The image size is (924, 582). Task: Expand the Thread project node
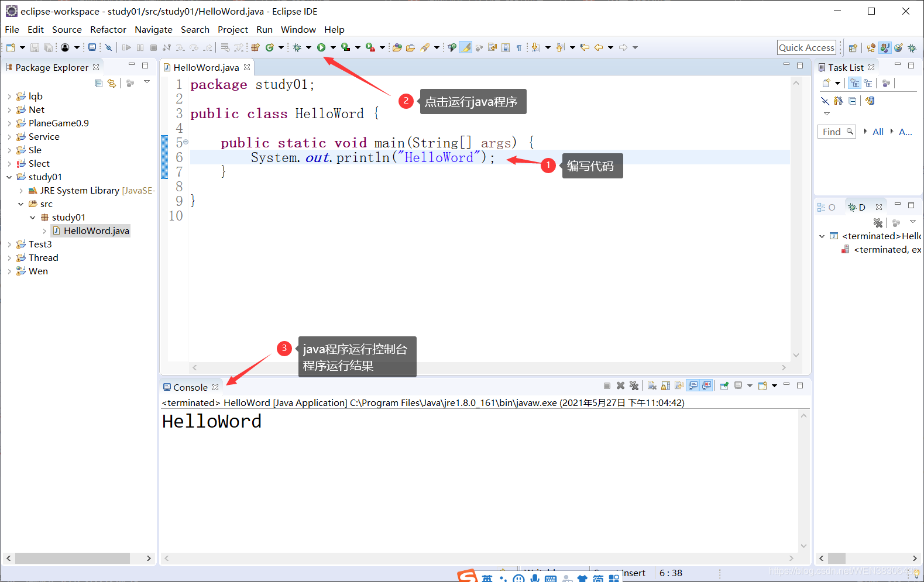click(x=9, y=258)
